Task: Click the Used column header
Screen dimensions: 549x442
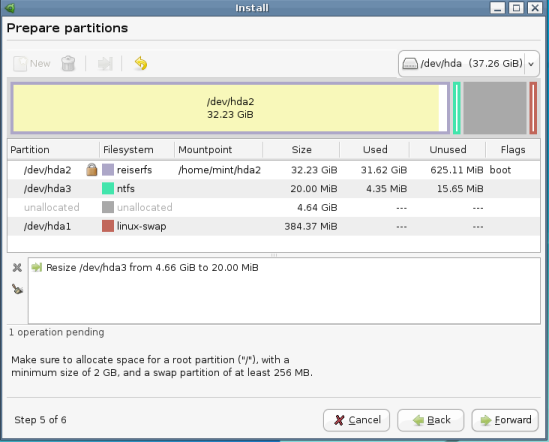Action: pyautogui.click(x=375, y=150)
